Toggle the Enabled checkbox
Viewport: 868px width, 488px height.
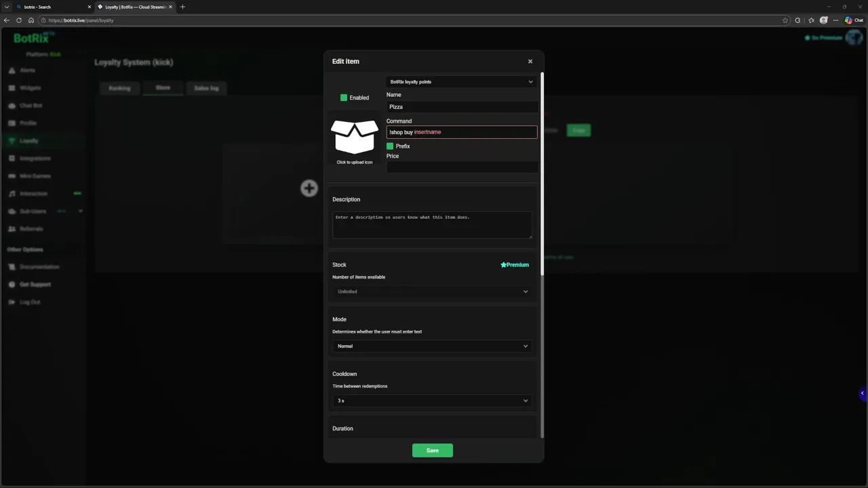[344, 98]
